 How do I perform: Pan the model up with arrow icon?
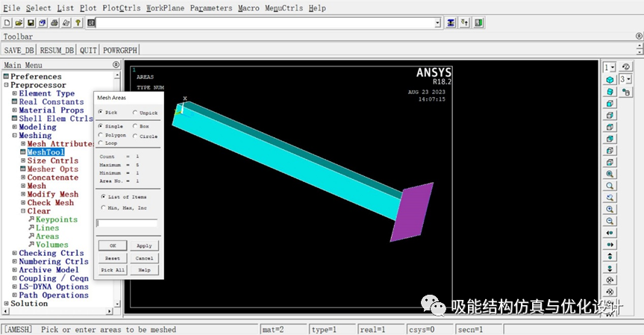coord(610,257)
